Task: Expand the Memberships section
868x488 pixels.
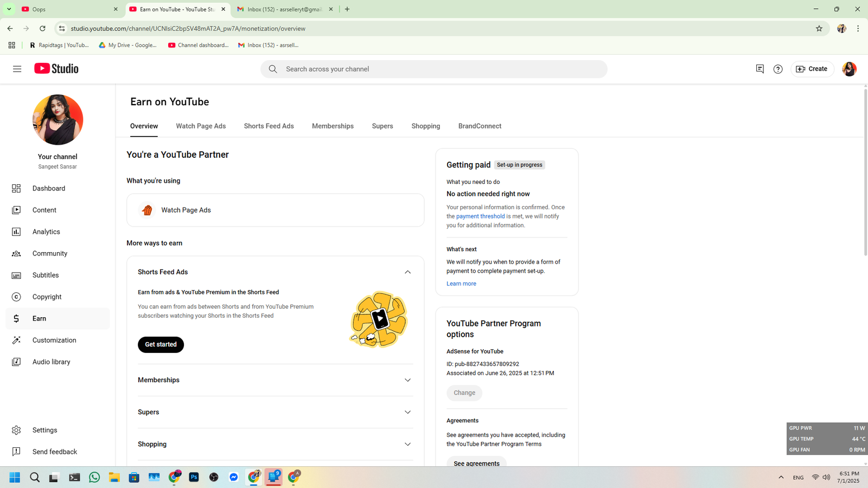Action: [x=407, y=380]
